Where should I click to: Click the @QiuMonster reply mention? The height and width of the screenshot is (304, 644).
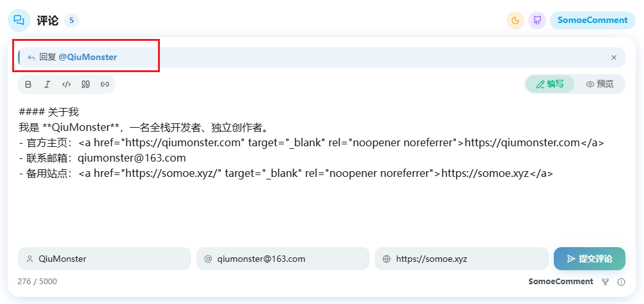point(88,57)
